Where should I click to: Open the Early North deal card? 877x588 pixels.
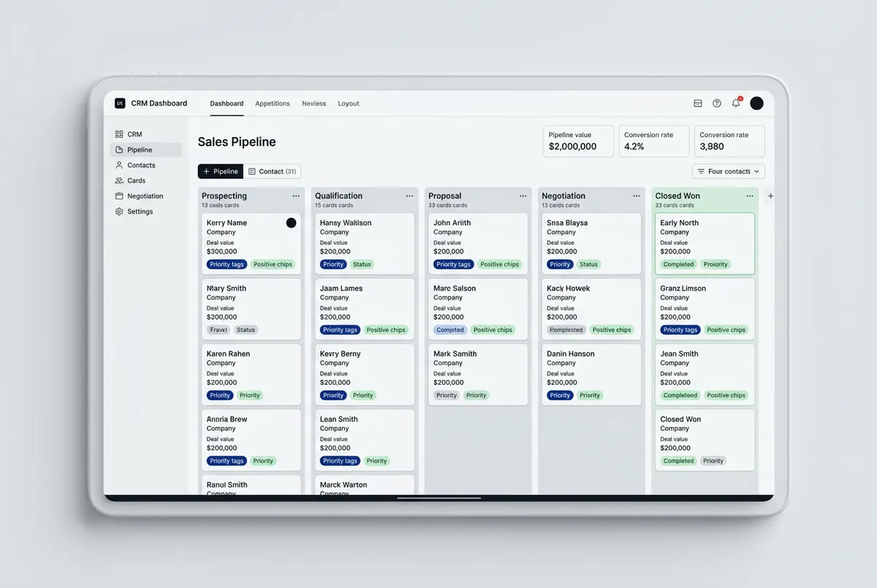click(705, 243)
